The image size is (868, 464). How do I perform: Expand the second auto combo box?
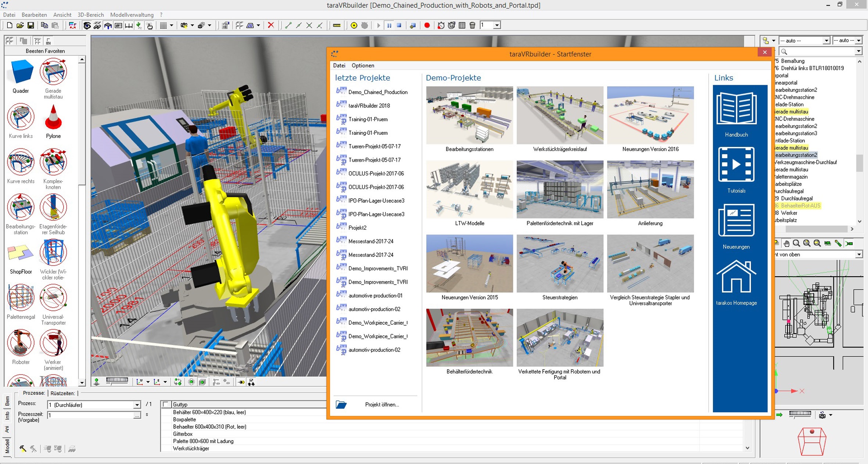859,40
